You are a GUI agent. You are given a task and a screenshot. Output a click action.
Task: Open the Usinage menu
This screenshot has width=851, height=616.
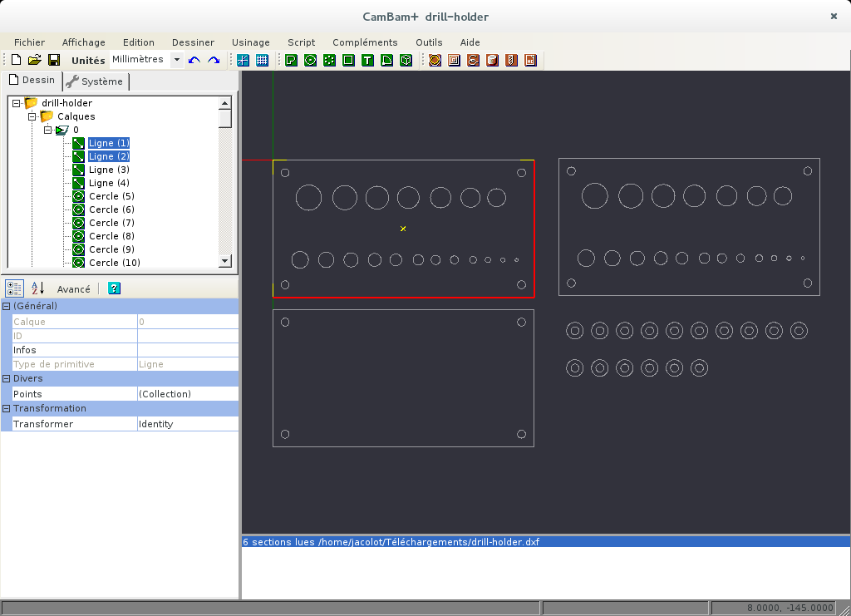250,42
